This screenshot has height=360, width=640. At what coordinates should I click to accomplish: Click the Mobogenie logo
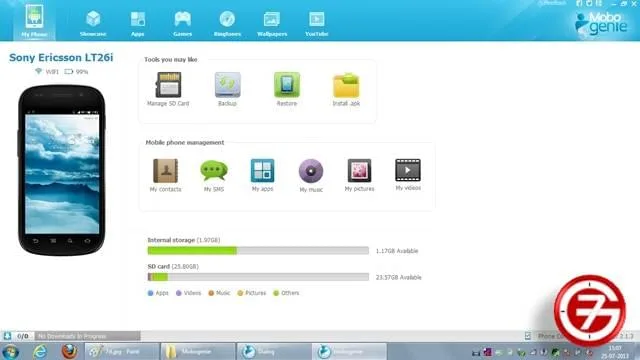(x=600, y=23)
